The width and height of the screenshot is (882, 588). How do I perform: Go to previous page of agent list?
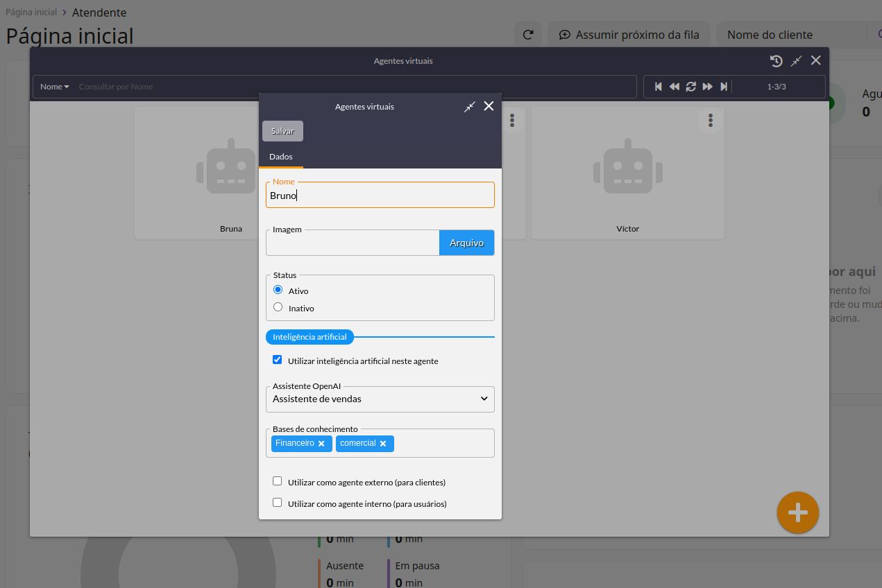point(675,87)
